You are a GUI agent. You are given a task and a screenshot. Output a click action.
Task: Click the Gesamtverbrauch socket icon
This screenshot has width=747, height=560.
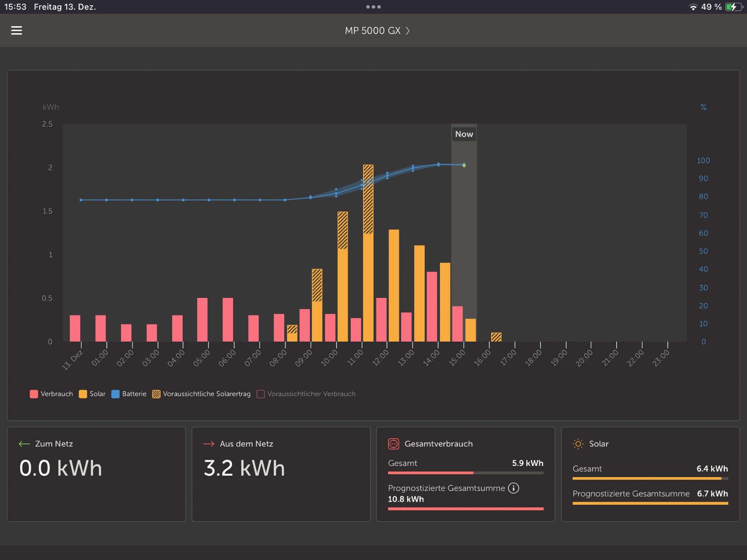[x=394, y=444]
